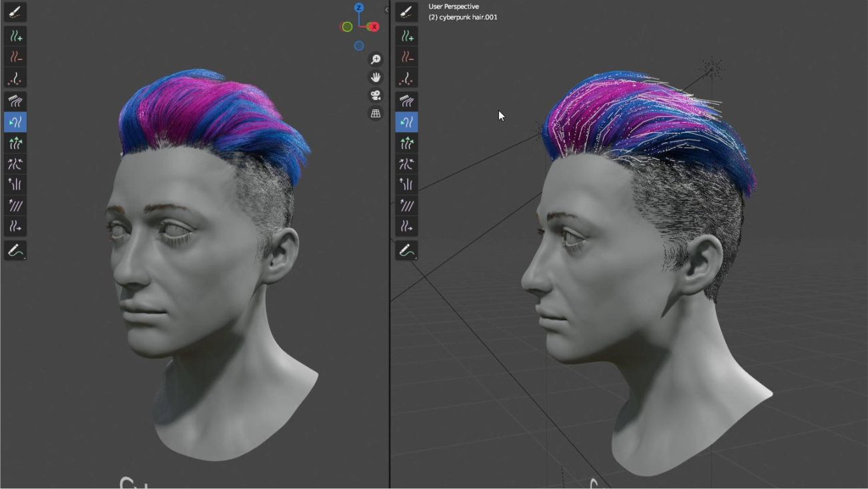Viewport: 868px width, 489px height.
Task: Choose Delete curves tool in User Perspective viewport
Action: pos(407,57)
